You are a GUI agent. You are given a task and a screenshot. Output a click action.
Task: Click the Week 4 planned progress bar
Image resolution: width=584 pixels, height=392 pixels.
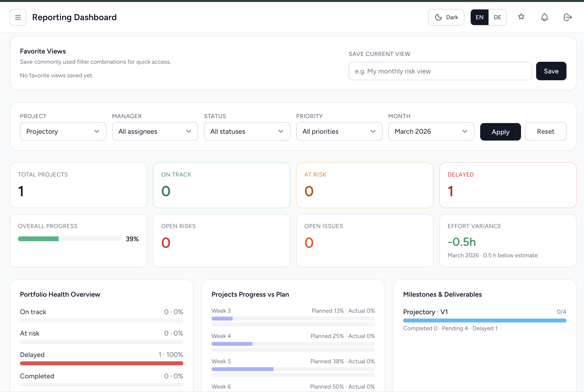pos(293,344)
